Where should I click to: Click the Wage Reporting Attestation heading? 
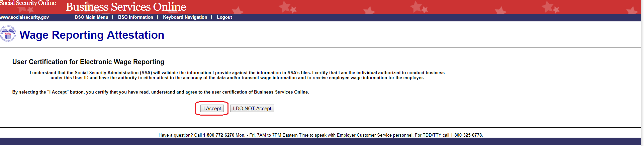(x=92, y=35)
